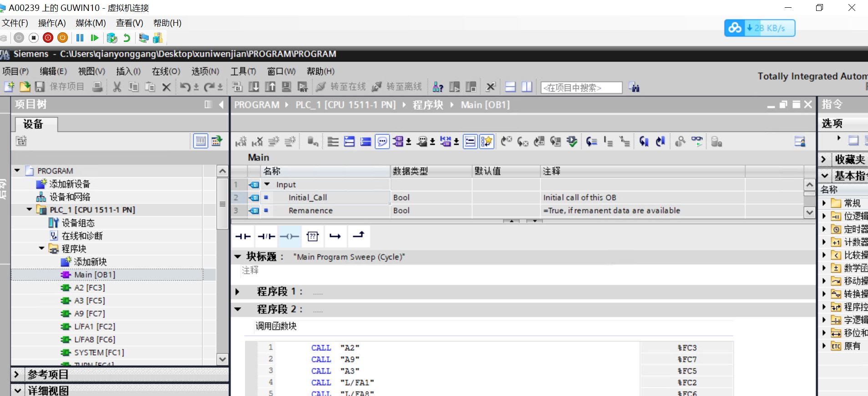Collapse the 程序块 folder
Viewport: 868px width, 396px height.
tap(42, 249)
